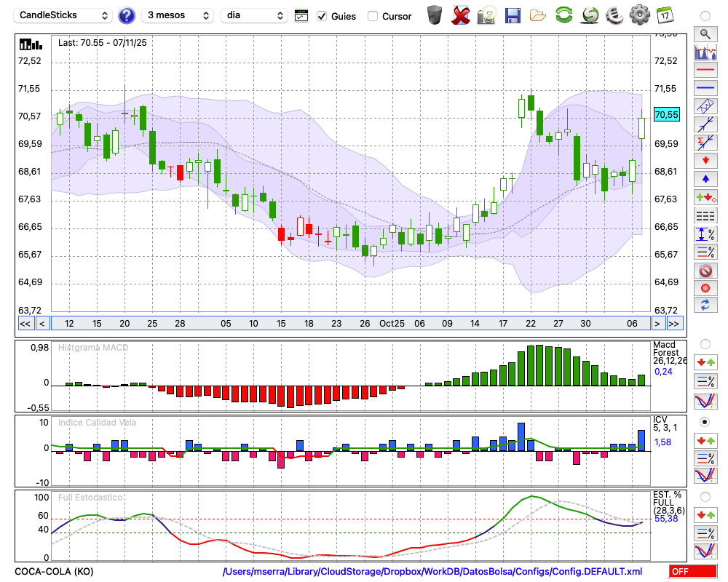Viewport: 728px width, 582px height.
Task: Open the CandleSticks chart type dropdown
Action: click(x=64, y=15)
